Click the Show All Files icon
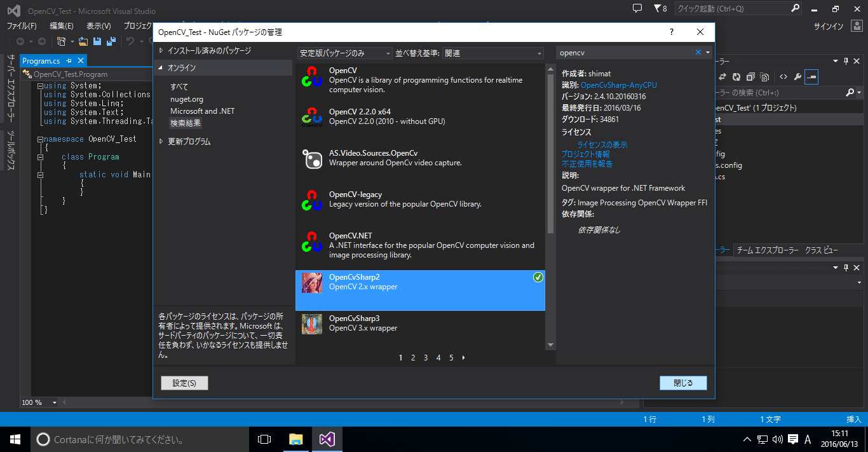The height and width of the screenshot is (452, 868). click(x=764, y=77)
